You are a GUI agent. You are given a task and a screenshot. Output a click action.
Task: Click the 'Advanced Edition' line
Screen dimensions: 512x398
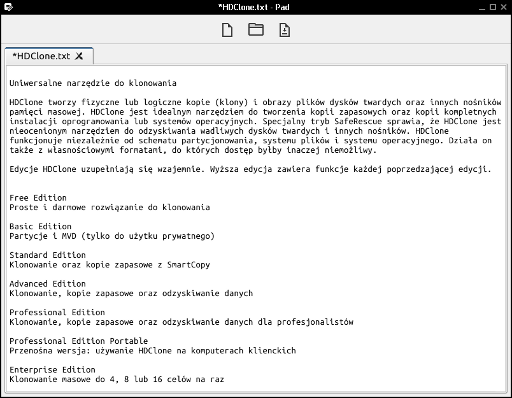click(47, 284)
